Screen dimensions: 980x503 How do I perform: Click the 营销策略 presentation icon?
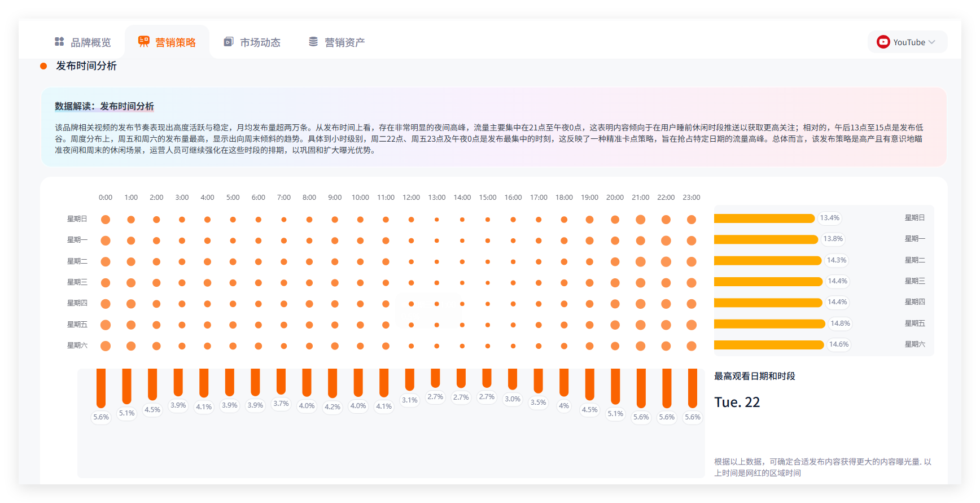[x=144, y=42]
